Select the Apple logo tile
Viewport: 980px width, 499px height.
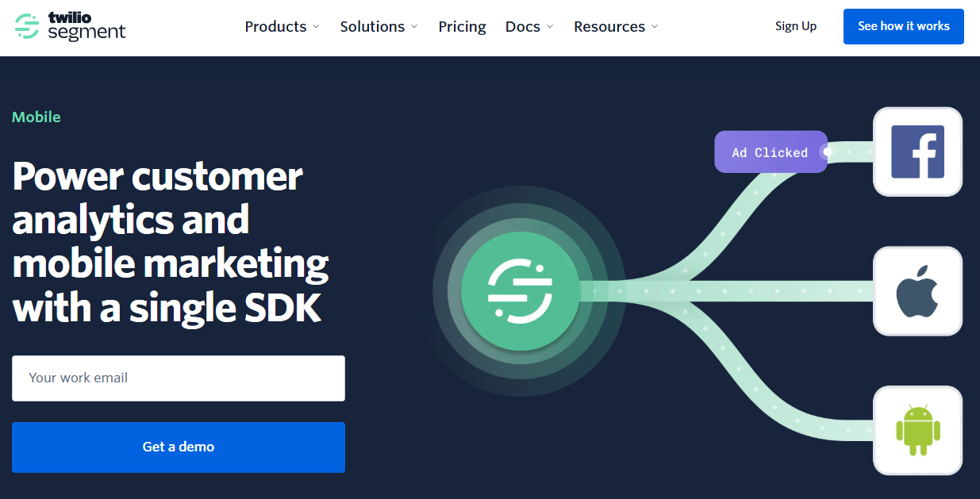pos(917,291)
